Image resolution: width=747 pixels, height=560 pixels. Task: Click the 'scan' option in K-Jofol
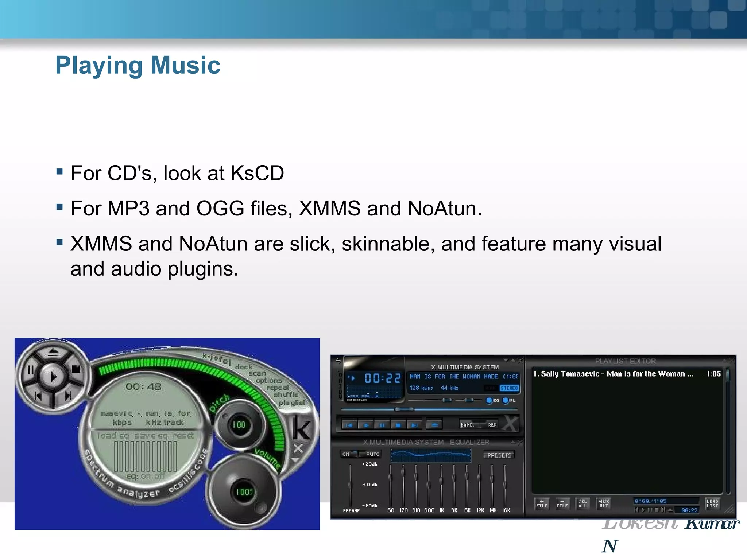(x=257, y=373)
